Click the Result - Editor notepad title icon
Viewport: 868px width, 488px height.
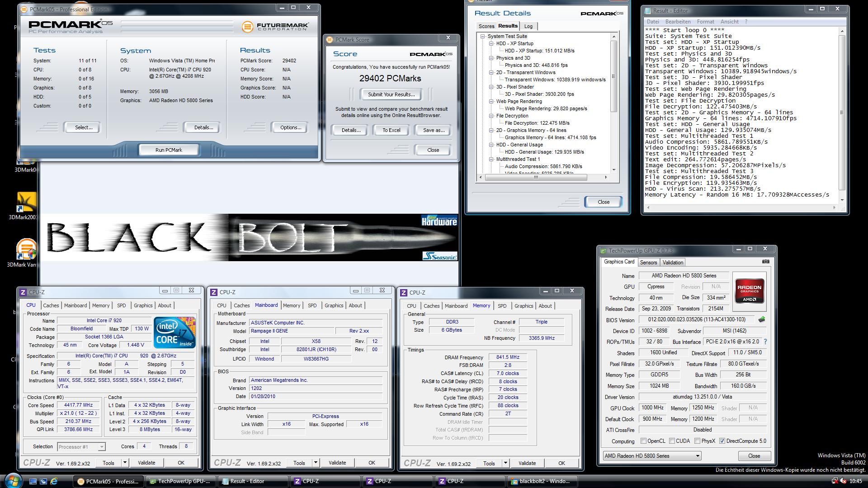point(647,10)
